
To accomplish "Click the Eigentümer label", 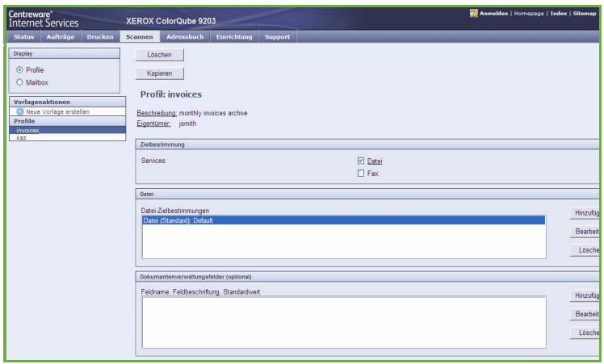I will click(x=153, y=123).
